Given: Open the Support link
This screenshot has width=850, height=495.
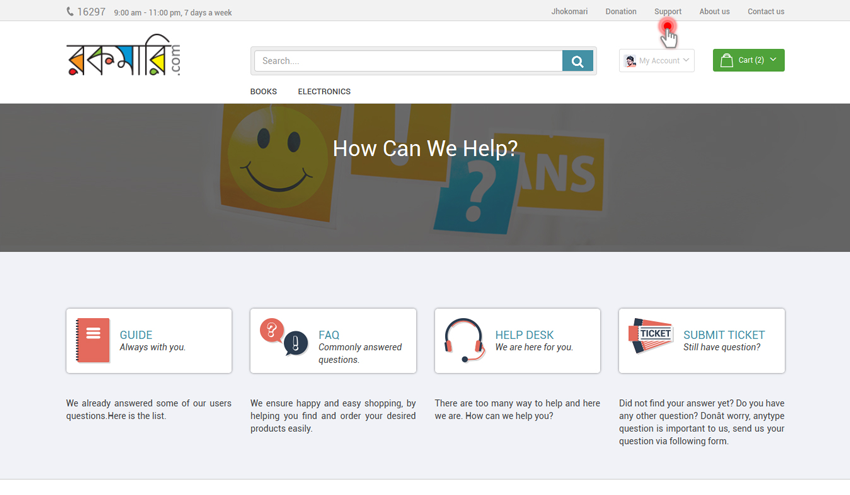Looking at the screenshot, I should tap(667, 12).
